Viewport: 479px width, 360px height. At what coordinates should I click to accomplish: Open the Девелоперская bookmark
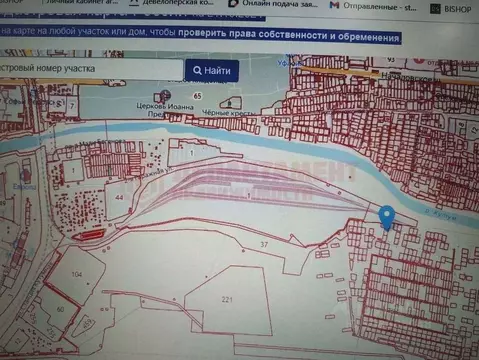coord(172,2)
